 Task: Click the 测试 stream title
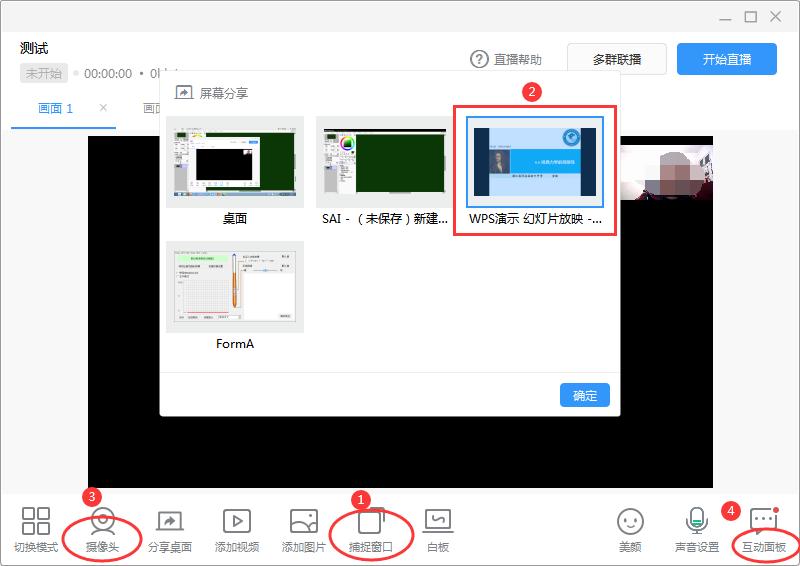click(x=34, y=48)
